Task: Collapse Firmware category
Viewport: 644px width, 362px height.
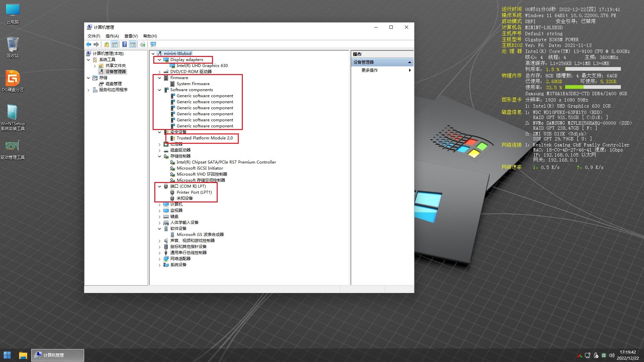Action: coord(160,78)
